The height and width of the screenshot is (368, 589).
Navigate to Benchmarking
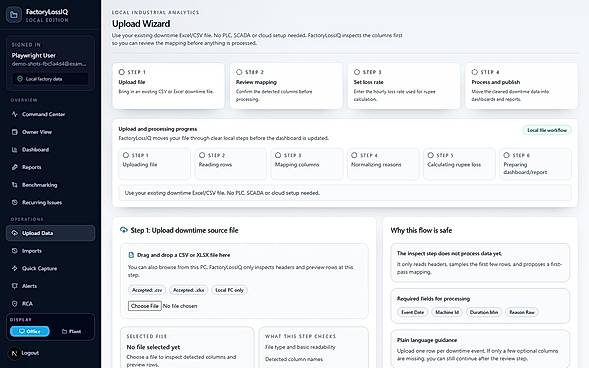[50, 185]
